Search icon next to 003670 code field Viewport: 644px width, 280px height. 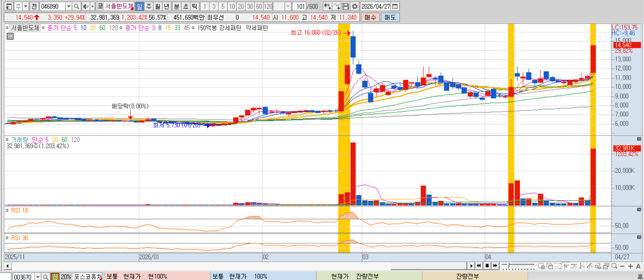coord(46,277)
